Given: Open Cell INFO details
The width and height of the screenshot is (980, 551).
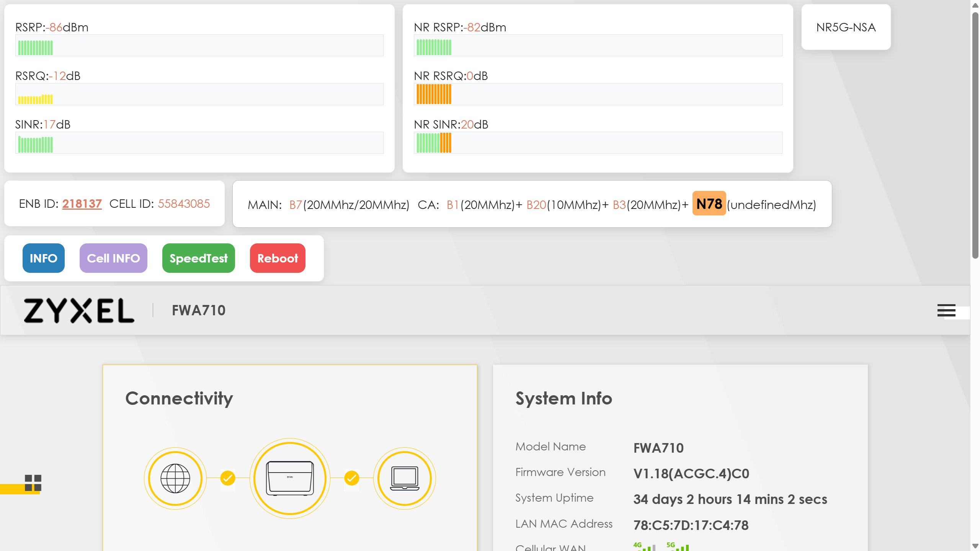Looking at the screenshot, I should tap(113, 258).
